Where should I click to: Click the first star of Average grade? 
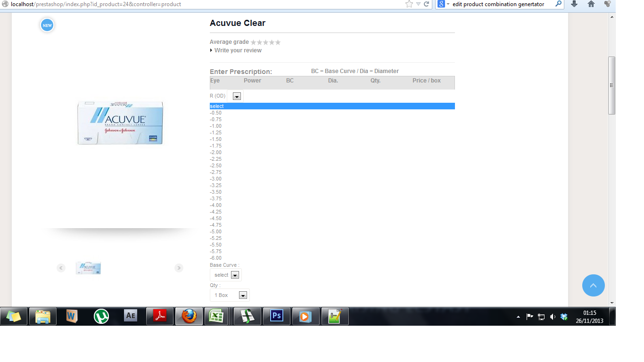(x=254, y=42)
